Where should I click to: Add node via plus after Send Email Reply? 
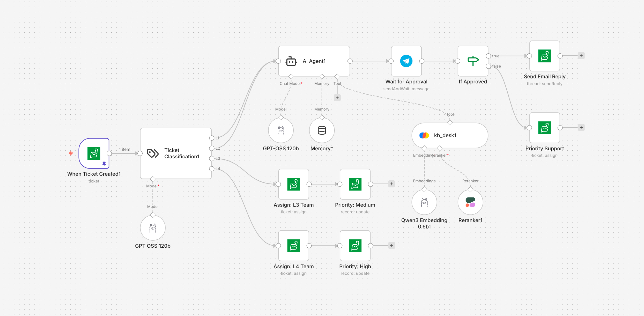[x=581, y=56]
